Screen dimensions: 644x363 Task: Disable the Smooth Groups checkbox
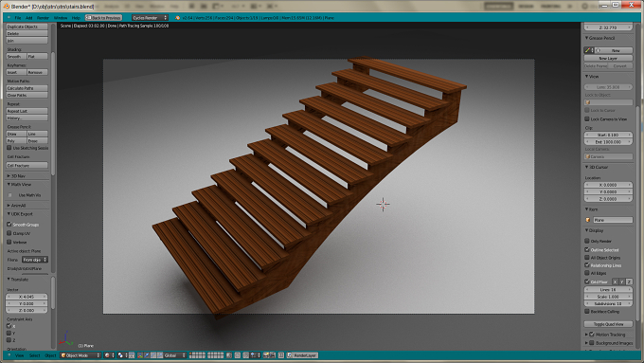click(9, 225)
